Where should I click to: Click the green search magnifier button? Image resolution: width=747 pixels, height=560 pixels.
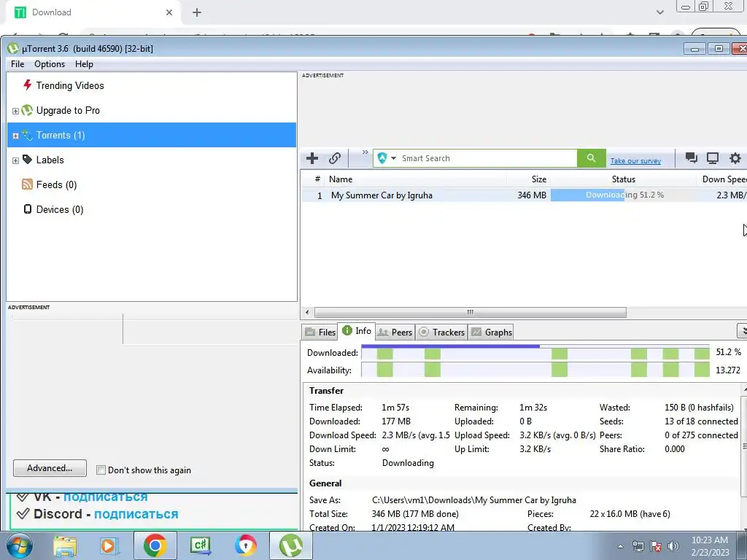coord(591,158)
